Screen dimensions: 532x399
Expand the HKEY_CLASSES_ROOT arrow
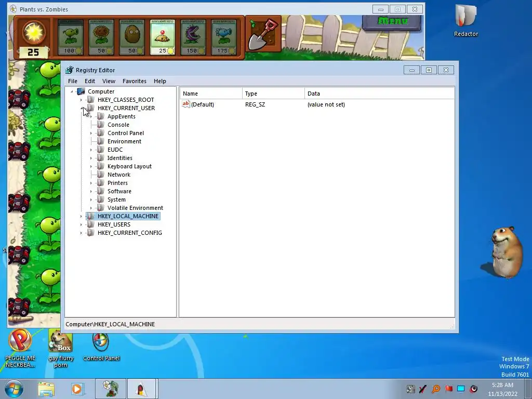pyautogui.click(x=81, y=100)
